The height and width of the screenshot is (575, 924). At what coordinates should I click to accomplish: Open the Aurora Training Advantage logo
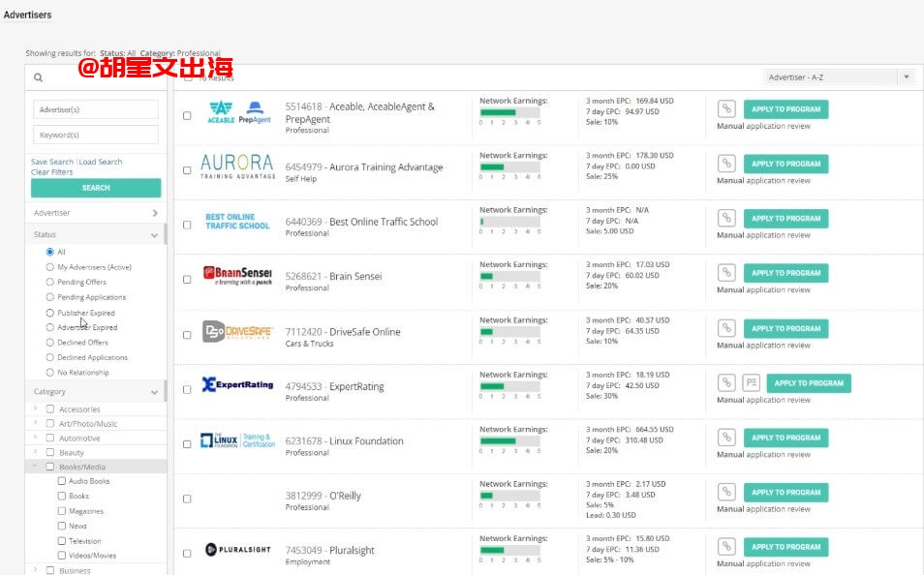click(x=237, y=166)
